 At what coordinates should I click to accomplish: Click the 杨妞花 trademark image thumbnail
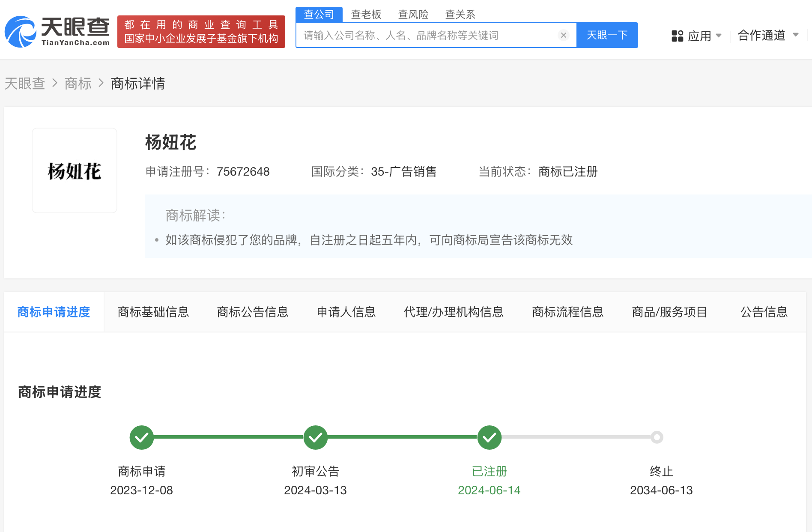(x=75, y=170)
